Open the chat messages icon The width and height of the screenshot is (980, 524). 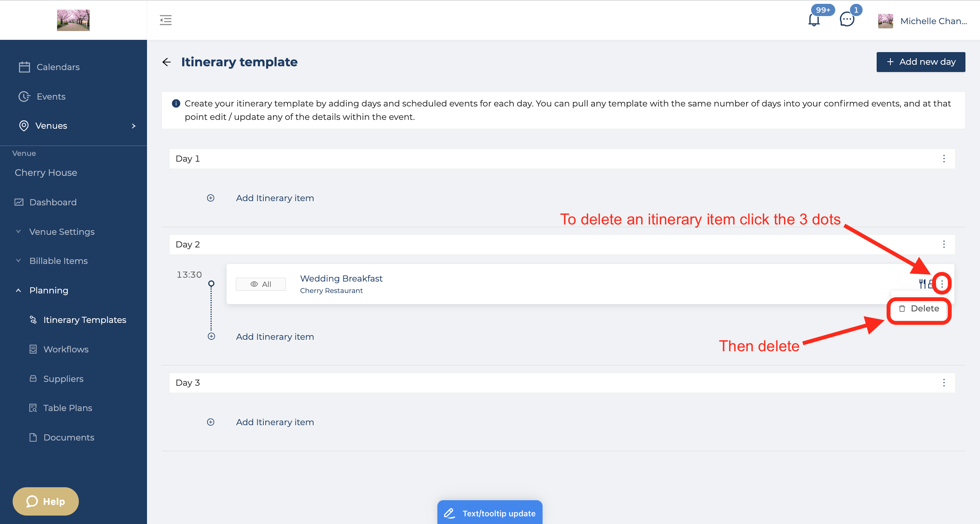pos(847,19)
